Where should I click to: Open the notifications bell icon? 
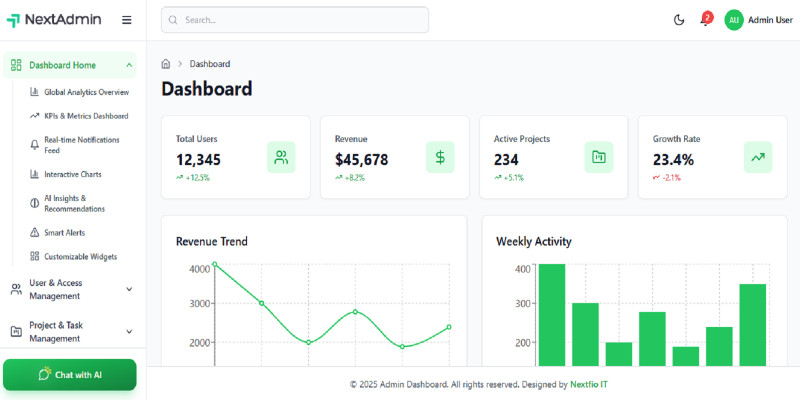(x=705, y=20)
